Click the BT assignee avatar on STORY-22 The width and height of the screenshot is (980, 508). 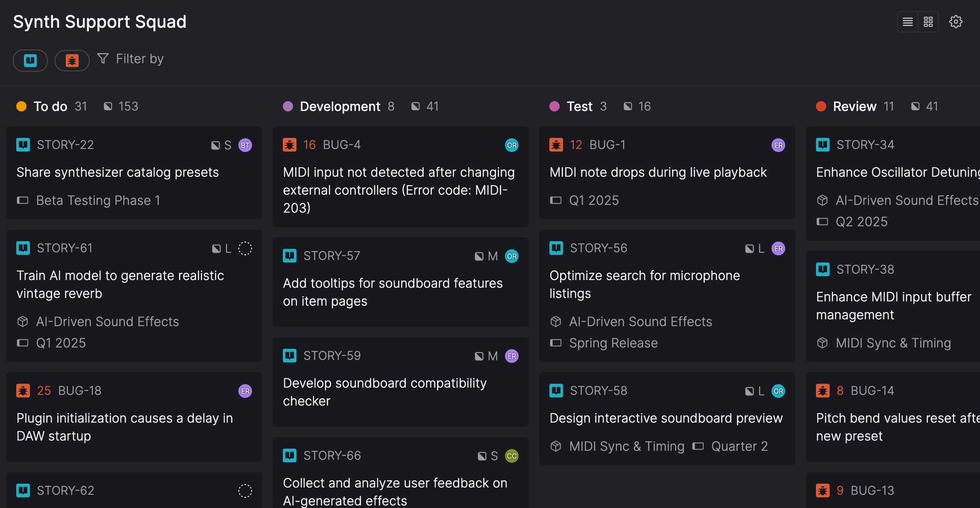pyautogui.click(x=245, y=145)
